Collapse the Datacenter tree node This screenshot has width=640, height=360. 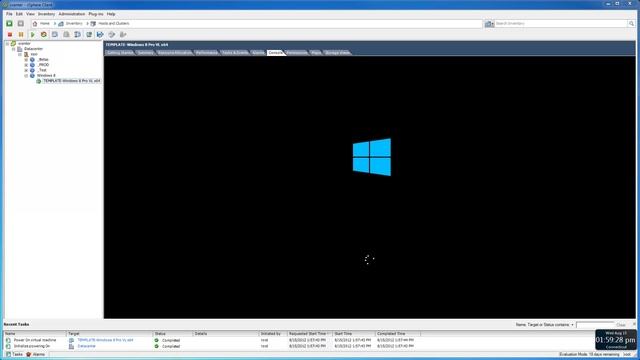tap(13, 49)
